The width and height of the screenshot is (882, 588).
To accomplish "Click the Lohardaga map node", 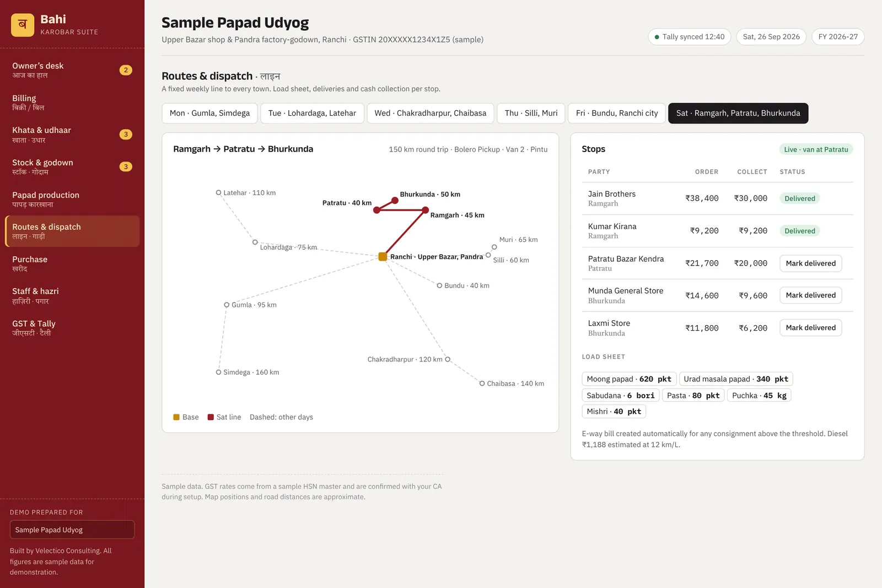I will point(255,242).
